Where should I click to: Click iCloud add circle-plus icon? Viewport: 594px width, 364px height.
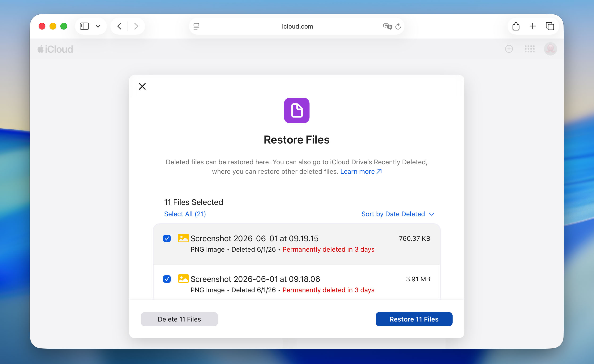coord(509,49)
